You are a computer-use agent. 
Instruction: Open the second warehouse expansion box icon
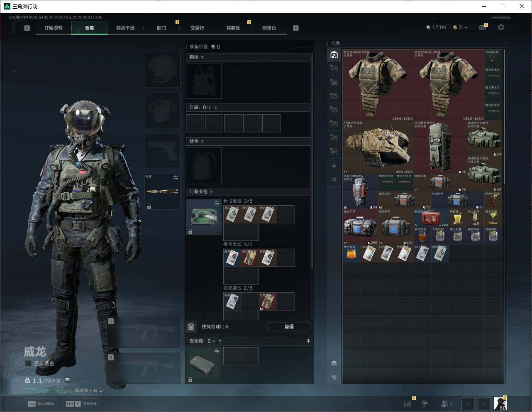[x=334, y=82]
